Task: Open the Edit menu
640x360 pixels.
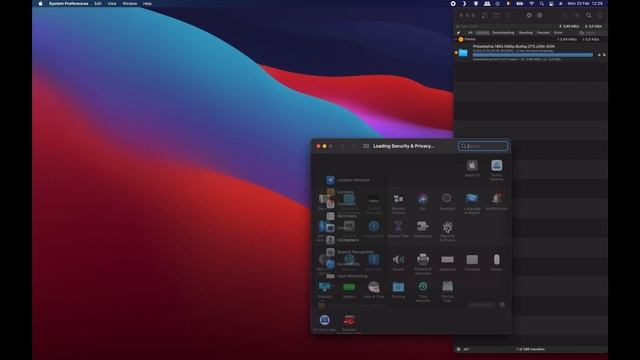Action: point(98,4)
